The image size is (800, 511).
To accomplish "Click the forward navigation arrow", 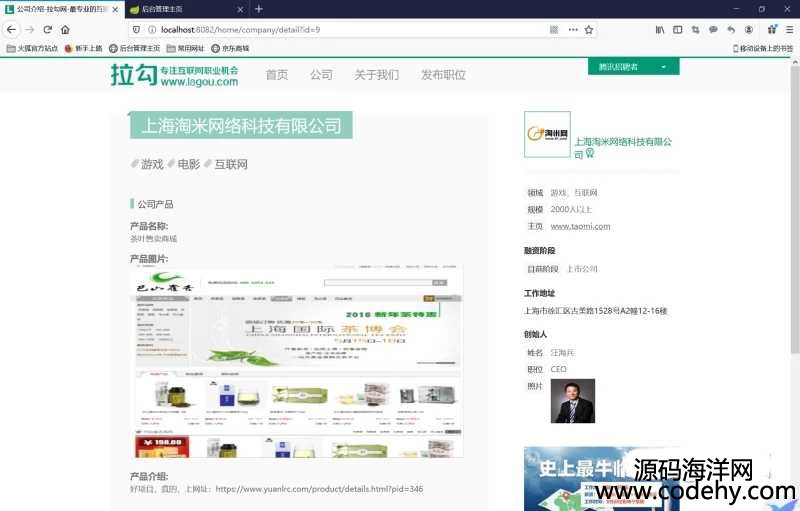I will [x=30, y=30].
